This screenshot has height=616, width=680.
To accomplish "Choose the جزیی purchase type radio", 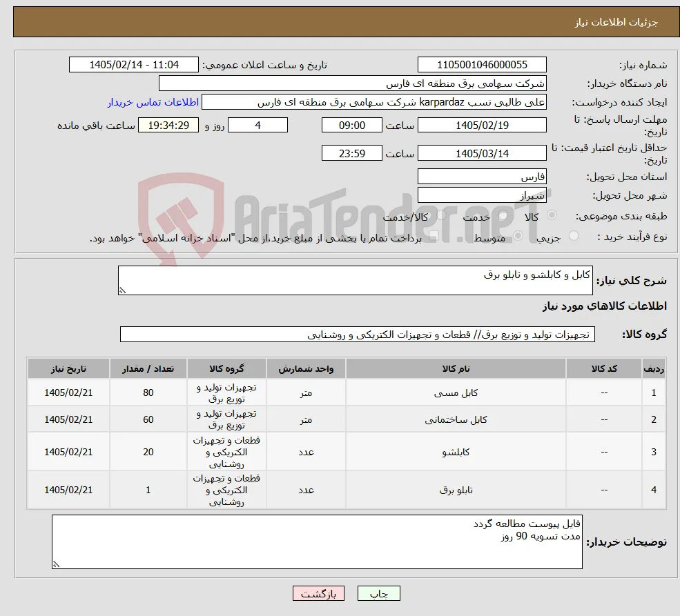I will point(573,236).
